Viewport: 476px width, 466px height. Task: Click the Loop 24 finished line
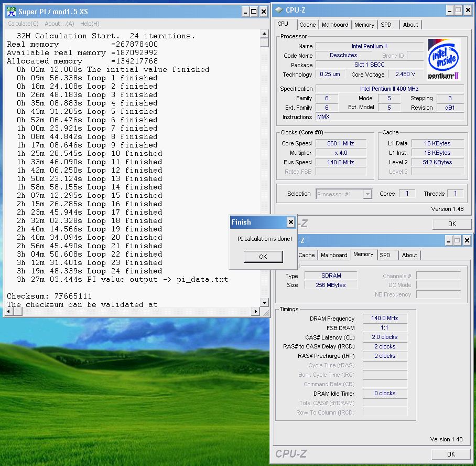(90, 271)
